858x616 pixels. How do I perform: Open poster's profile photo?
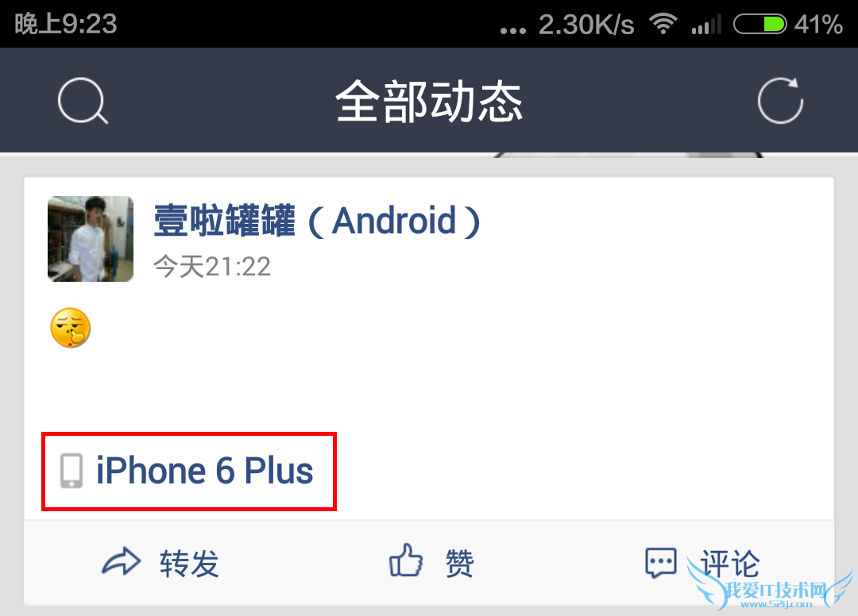[91, 239]
